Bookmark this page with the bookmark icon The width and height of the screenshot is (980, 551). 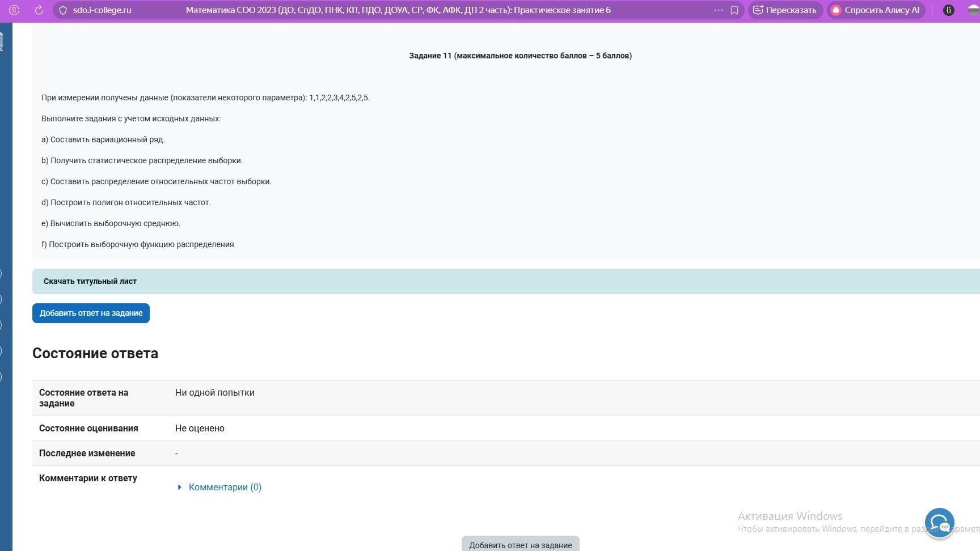point(734,10)
